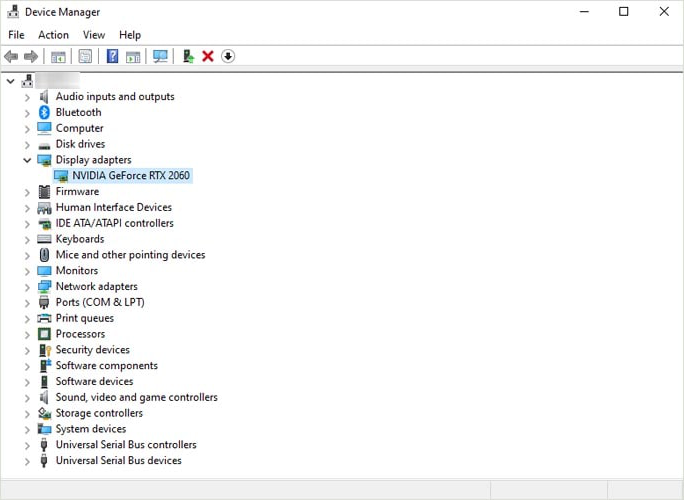Expand the Audio inputs and outputs node

pyautogui.click(x=27, y=97)
